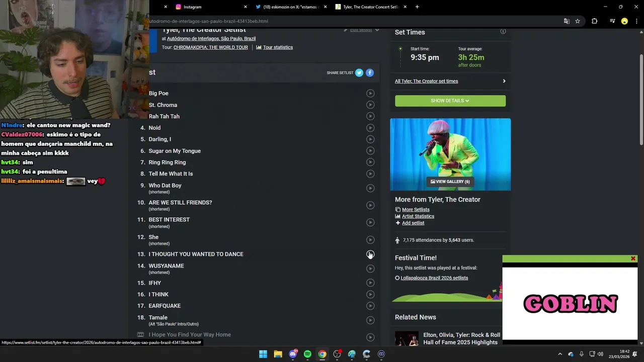Open the EARFQUAKE song link
The width and height of the screenshot is (644, 362).
click(165, 306)
